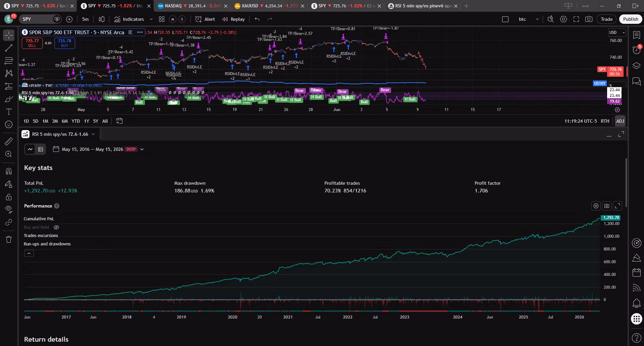Viewport: 644px width, 346px height.
Task: Start Bar Replay mode
Action: tap(233, 19)
